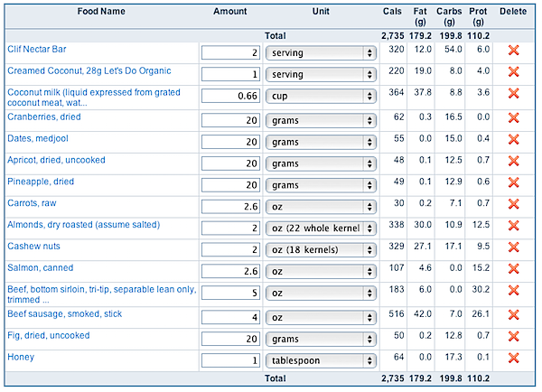Edit the 0.66 amount field for Coconut milk

pos(230,96)
